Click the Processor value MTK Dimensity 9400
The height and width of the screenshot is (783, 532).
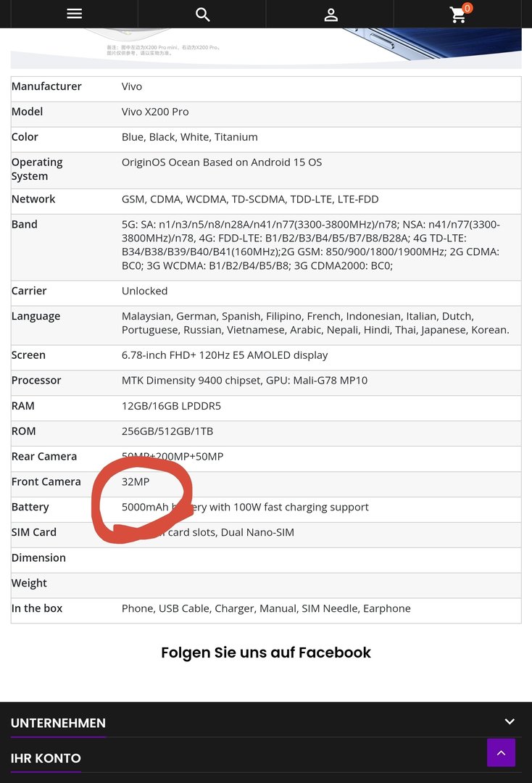coord(244,381)
